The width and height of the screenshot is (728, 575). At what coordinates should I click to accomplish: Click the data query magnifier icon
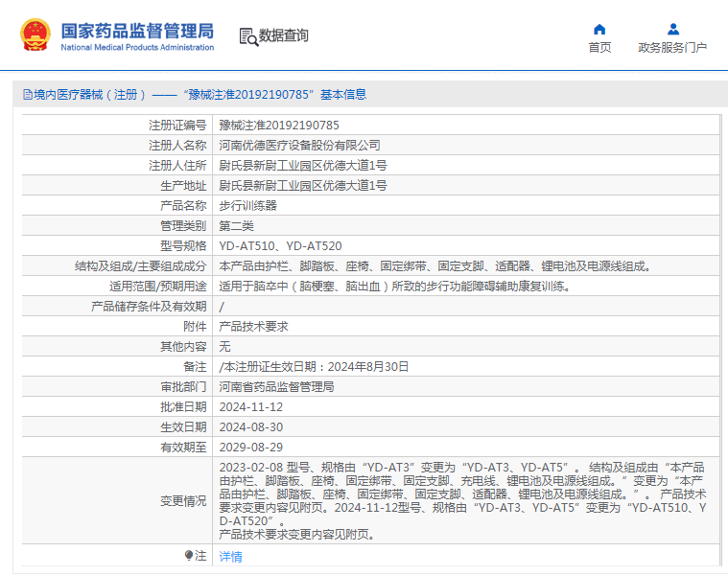coord(248,36)
